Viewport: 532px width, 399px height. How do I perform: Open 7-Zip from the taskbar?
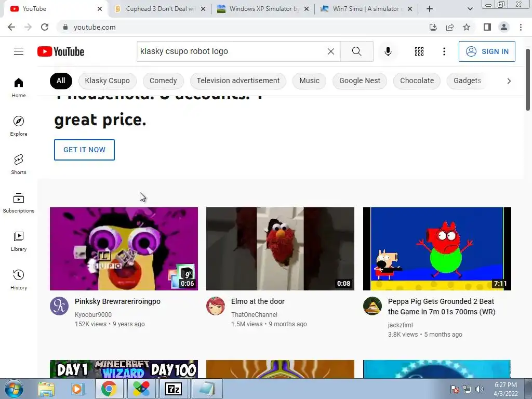174,389
